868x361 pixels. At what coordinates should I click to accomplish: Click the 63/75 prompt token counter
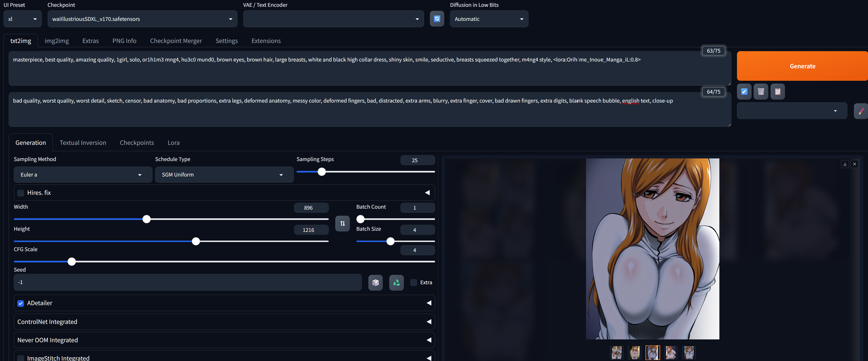pyautogui.click(x=713, y=51)
